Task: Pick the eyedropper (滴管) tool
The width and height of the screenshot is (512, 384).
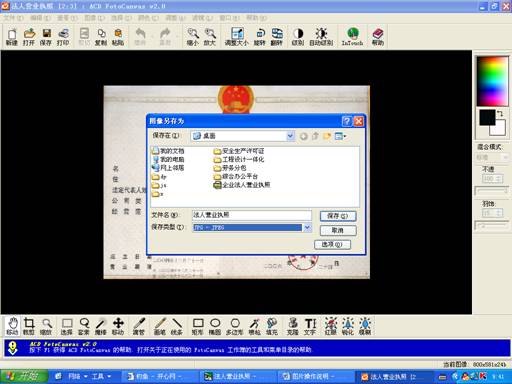Action: (139, 327)
